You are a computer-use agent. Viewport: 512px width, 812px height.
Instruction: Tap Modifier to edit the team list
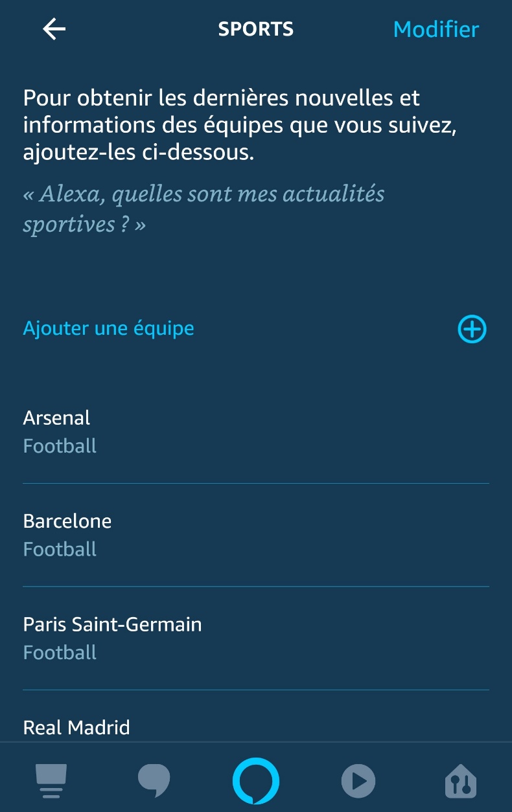pyautogui.click(x=436, y=29)
